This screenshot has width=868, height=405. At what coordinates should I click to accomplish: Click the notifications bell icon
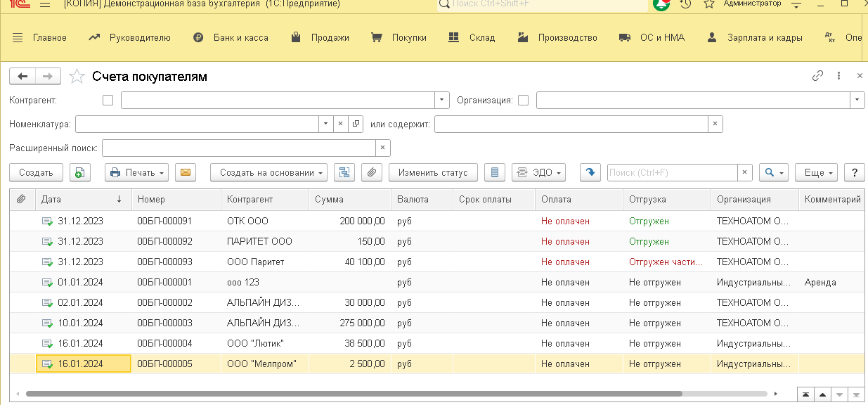click(661, 4)
